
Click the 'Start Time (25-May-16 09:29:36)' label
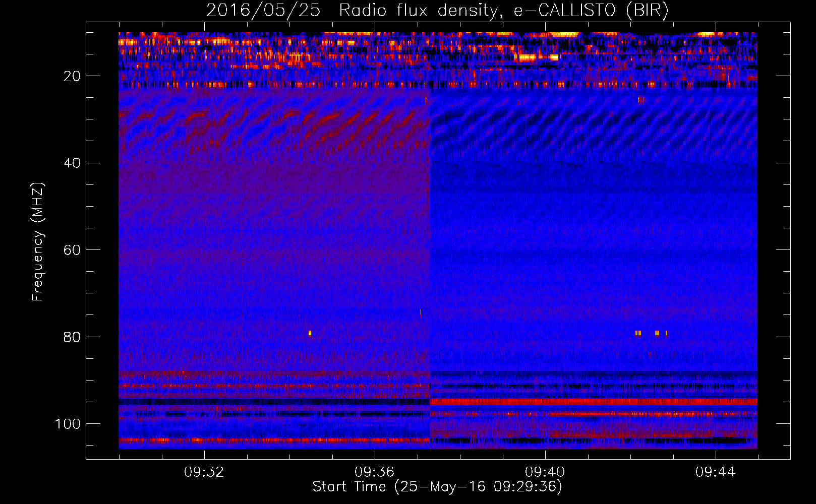tap(437, 487)
